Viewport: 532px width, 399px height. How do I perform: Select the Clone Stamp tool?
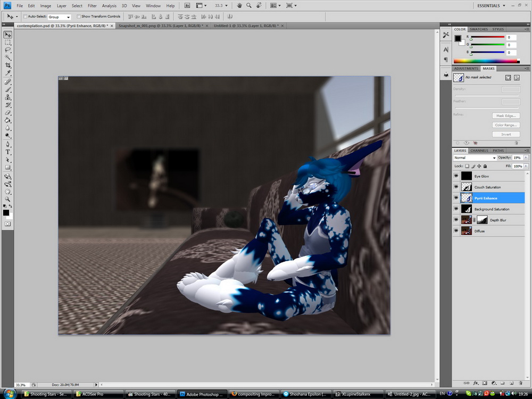pos(8,97)
